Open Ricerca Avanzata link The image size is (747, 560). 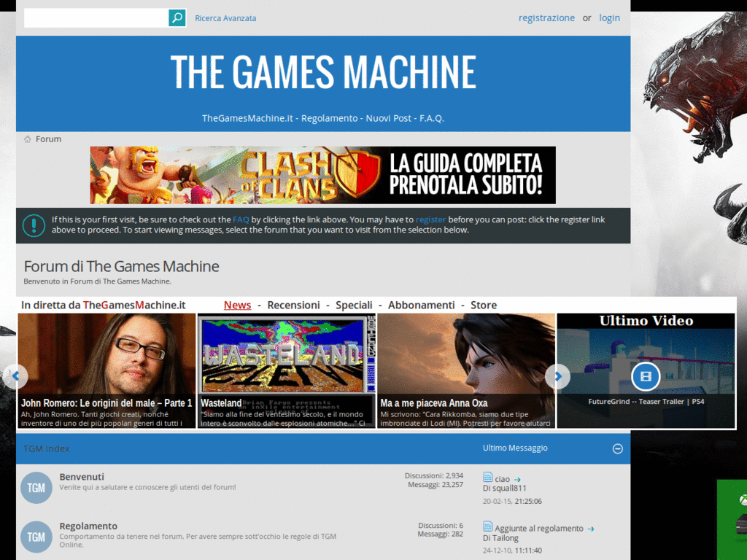[225, 18]
